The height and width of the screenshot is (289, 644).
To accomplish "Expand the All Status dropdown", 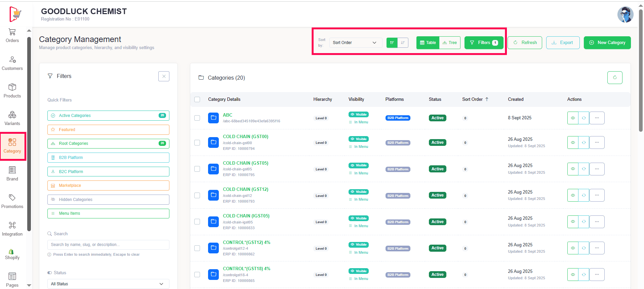I will tap(108, 284).
